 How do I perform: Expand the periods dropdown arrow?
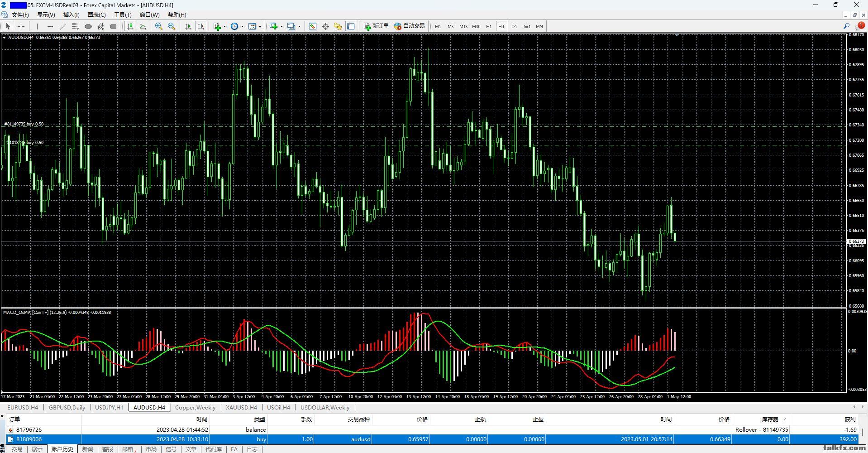(x=242, y=26)
